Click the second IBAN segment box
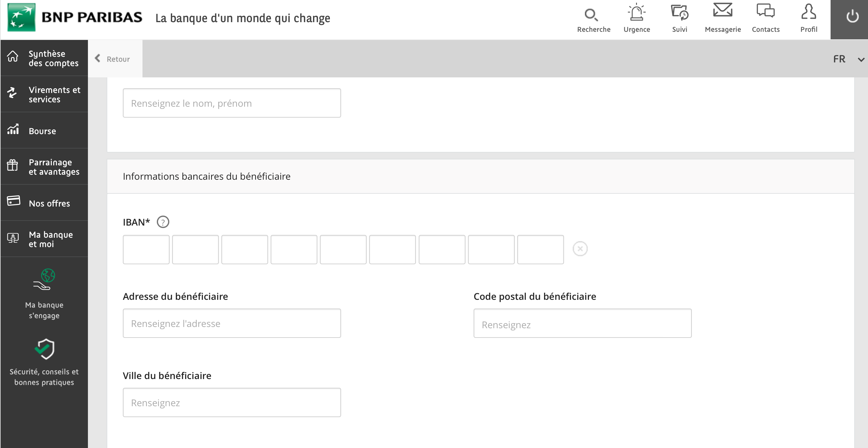Viewport: 868px width, 448px height. click(195, 250)
